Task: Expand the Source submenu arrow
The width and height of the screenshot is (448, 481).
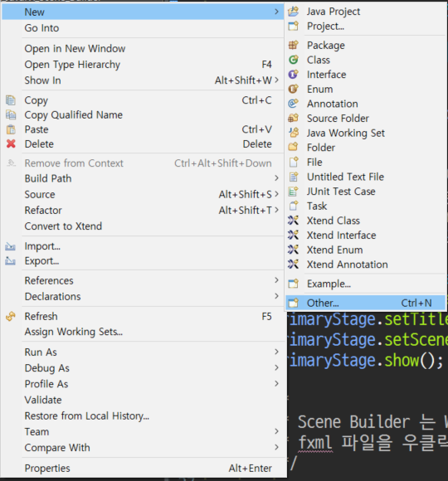Action: click(x=276, y=194)
